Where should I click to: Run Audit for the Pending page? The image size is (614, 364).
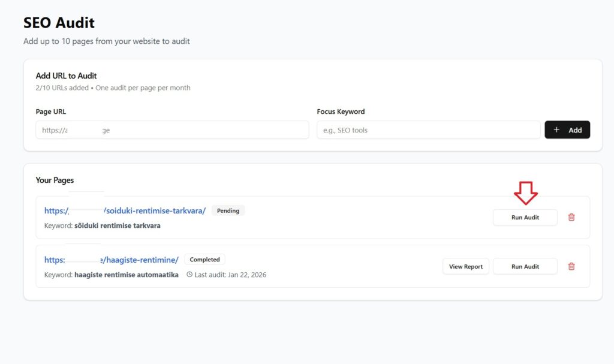(525, 217)
